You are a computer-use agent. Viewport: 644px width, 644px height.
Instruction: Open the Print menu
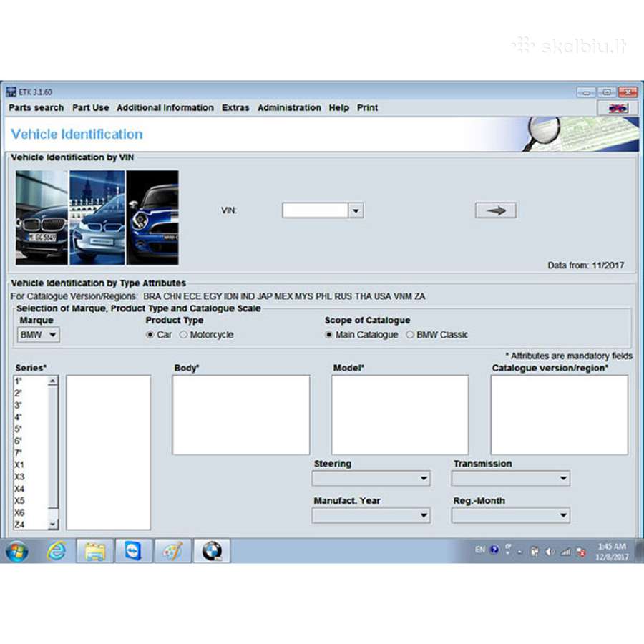[367, 107]
